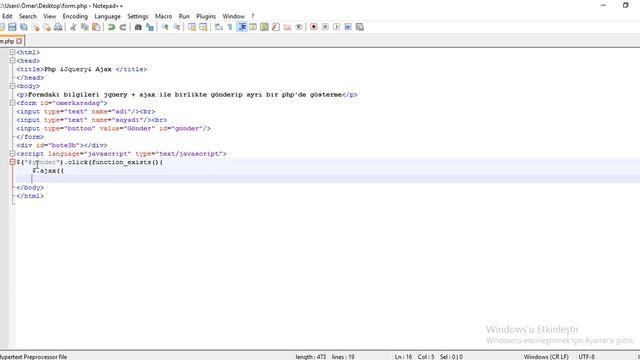This screenshot has height=360, width=640.
Task: Click Run Macro Multiple Times icon
Action: click(348, 27)
